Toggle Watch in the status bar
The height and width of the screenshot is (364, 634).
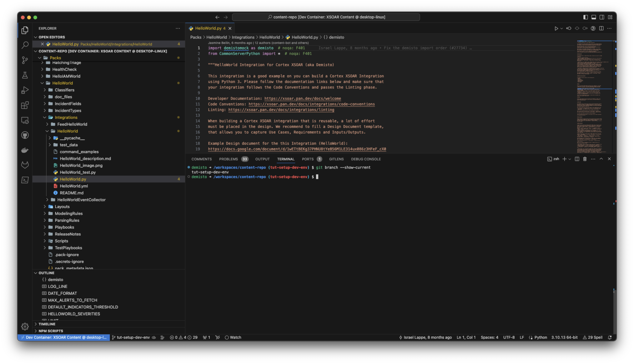pos(233,337)
